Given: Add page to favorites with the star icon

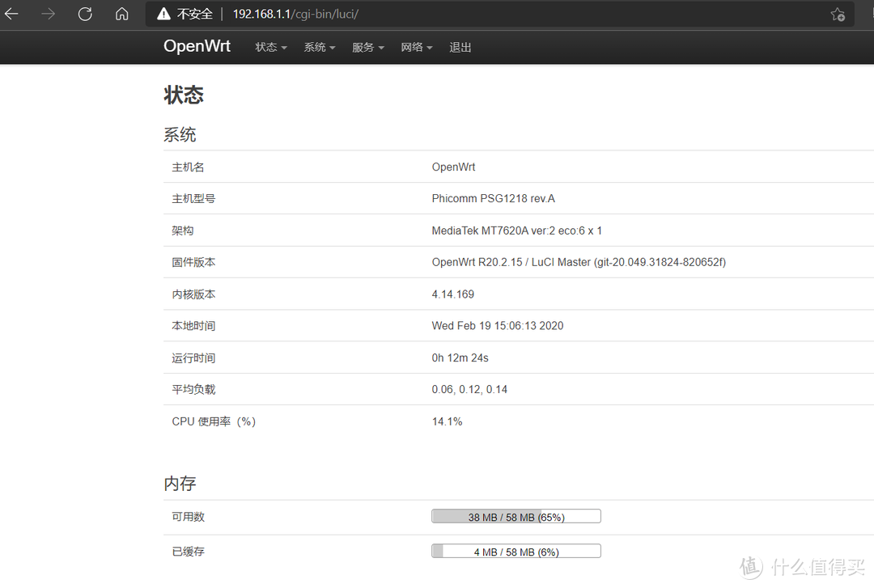Looking at the screenshot, I should point(838,14).
